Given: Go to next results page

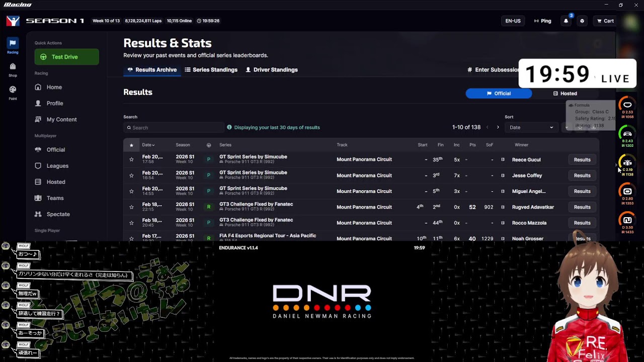Looking at the screenshot, I should 498,127.
